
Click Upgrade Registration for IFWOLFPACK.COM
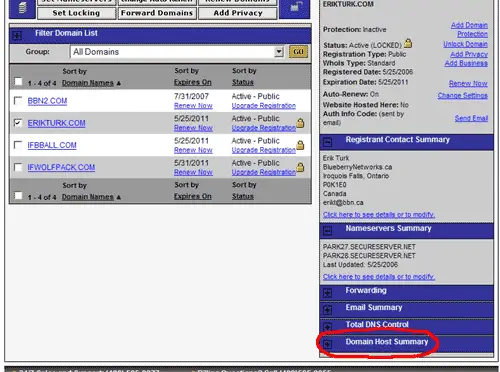tap(264, 172)
